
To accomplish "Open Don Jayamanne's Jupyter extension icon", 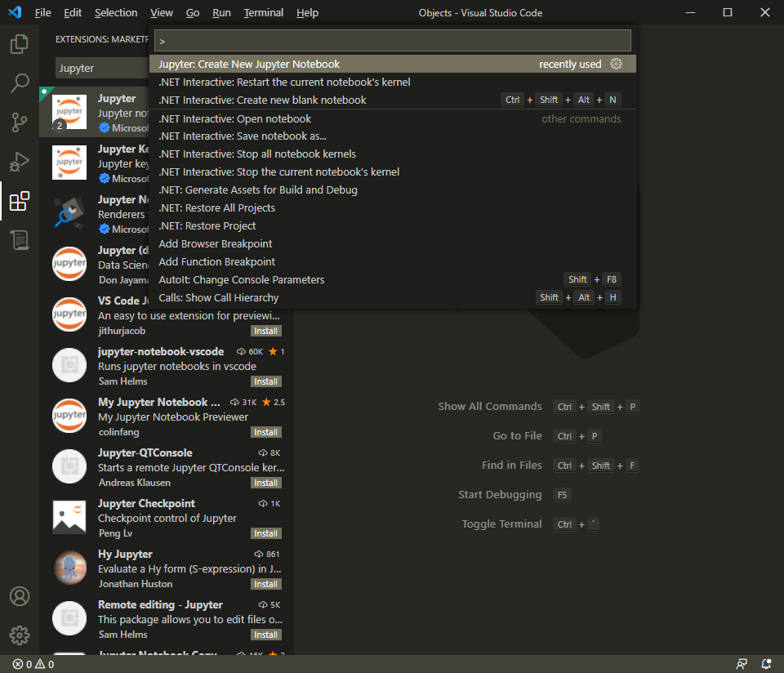I will pos(69,264).
